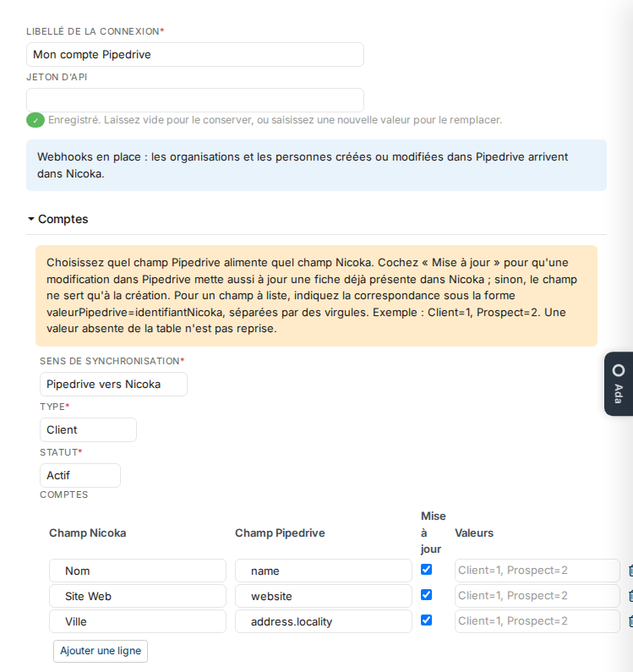Click the Webhooks en place info banner
633x672 pixels.
(x=316, y=165)
